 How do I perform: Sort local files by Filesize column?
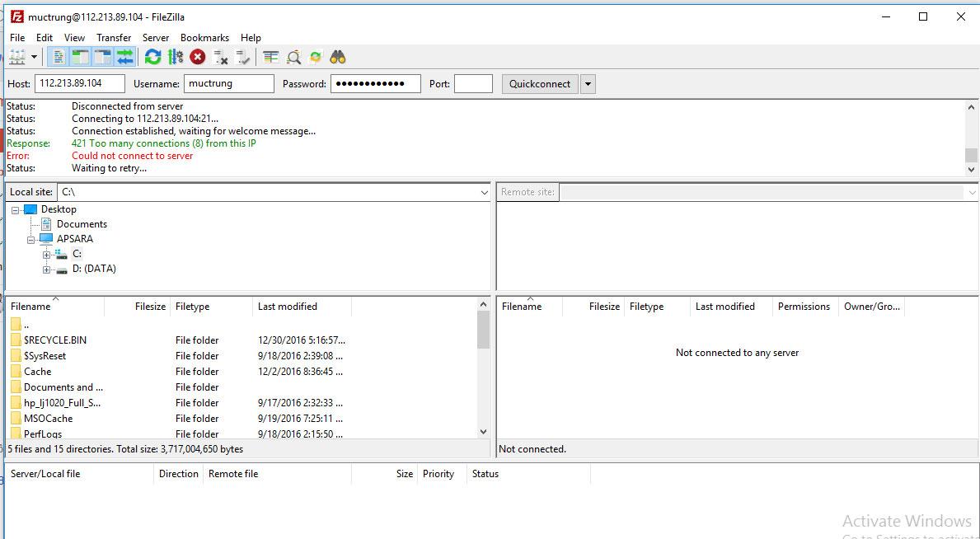138,307
